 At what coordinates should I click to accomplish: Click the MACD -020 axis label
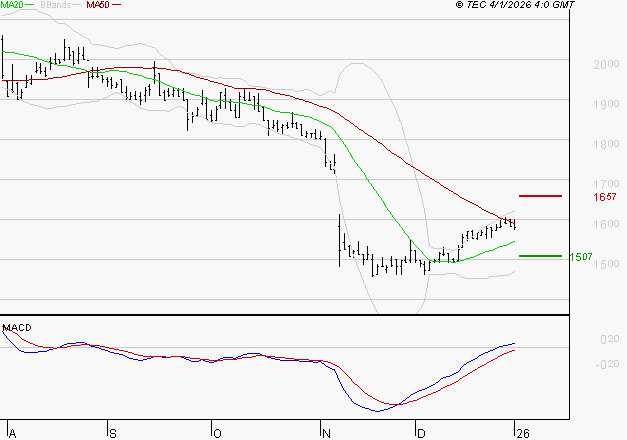tap(607, 364)
